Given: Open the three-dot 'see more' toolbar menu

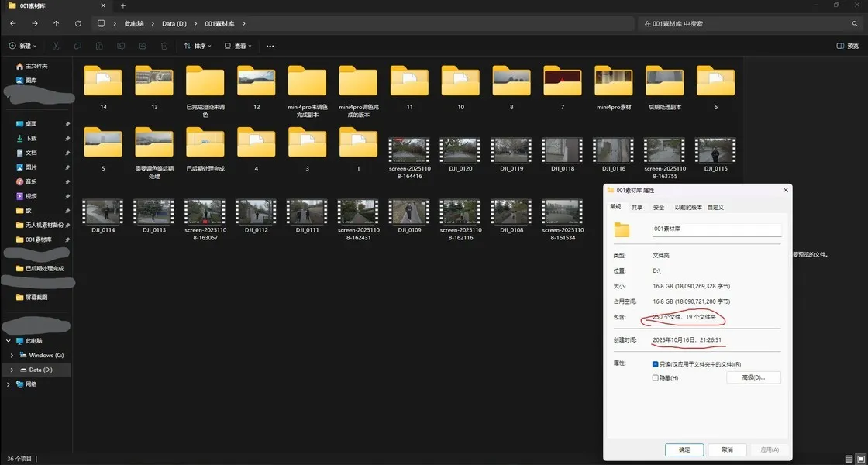Looking at the screenshot, I should (270, 46).
